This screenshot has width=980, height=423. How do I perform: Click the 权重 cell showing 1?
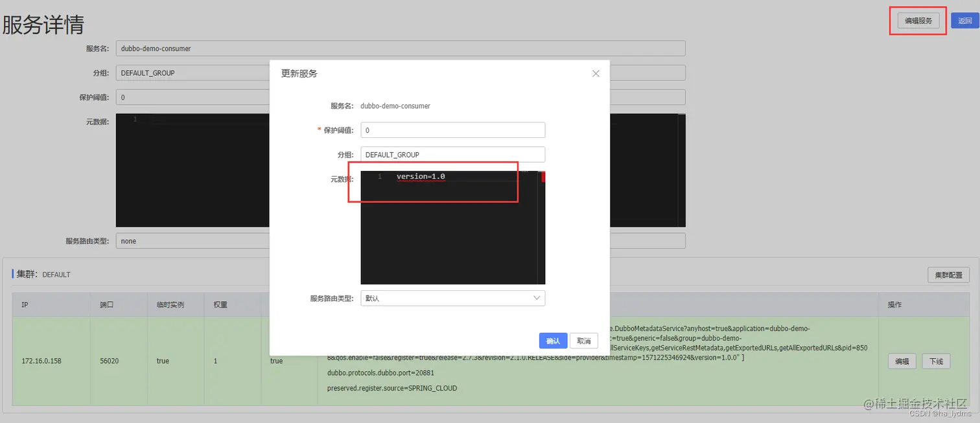point(216,361)
